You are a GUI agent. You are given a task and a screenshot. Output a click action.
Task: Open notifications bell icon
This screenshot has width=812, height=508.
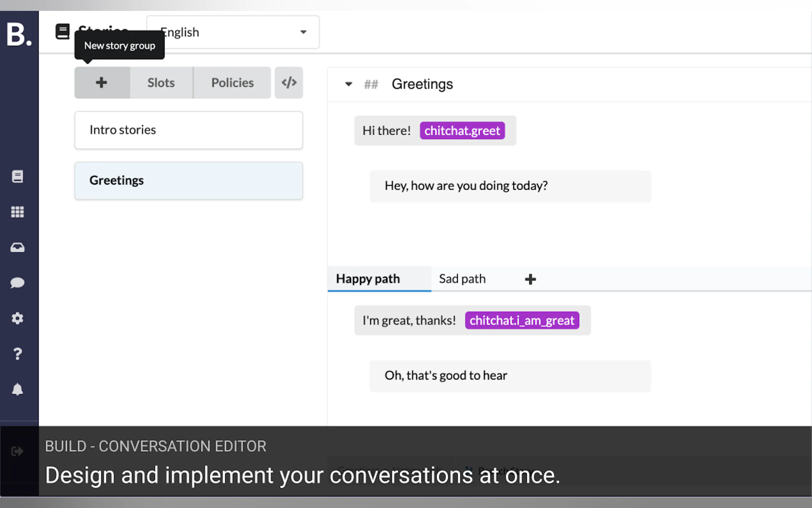(18, 389)
